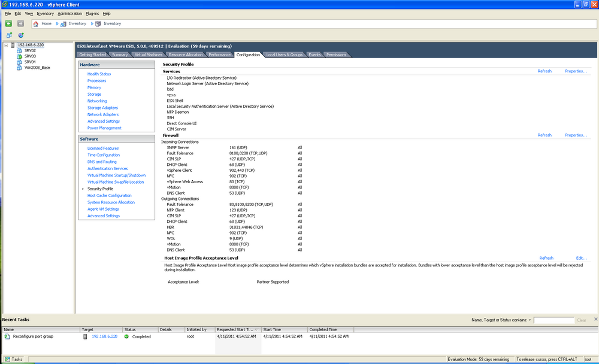Refresh Host Image Profile Acceptance Level
This screenshot has height=364, width=599.
[546, 258]
